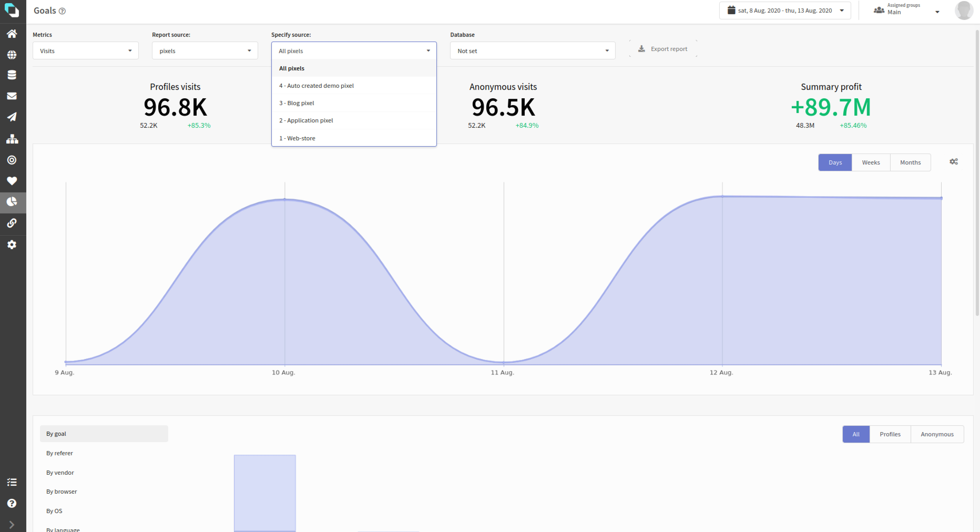Click the Anonymous visits 96.5K value

pyautogui.click(x=503, y=107)
